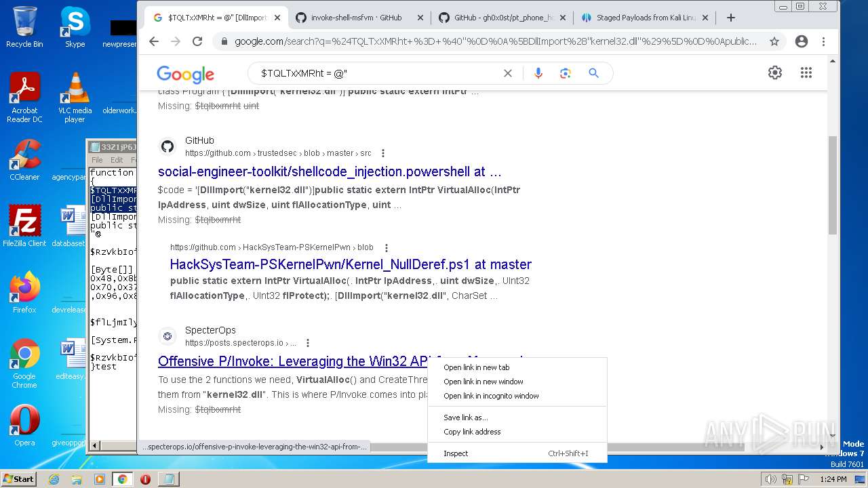Switch to Staged Payloads from Kali Linux tab

click(x=644, y=18)
